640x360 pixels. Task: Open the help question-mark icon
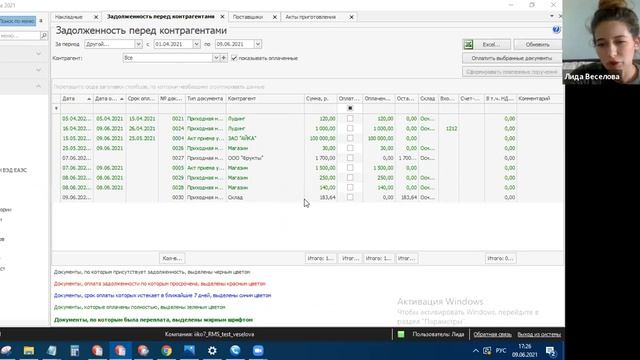pyautogui.click(x=556, y=30)
